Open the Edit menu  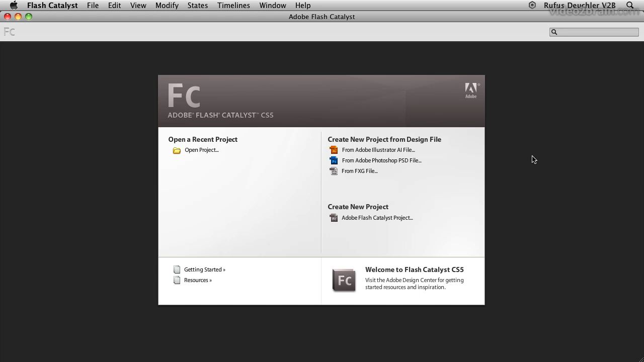tap(114, 5)
